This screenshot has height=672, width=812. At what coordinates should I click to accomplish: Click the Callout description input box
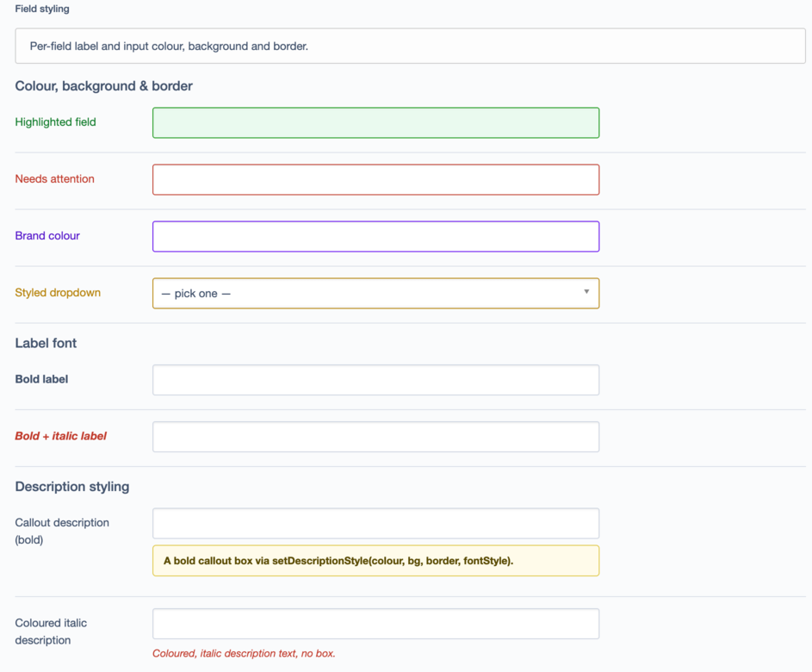[x=376, y=523]
